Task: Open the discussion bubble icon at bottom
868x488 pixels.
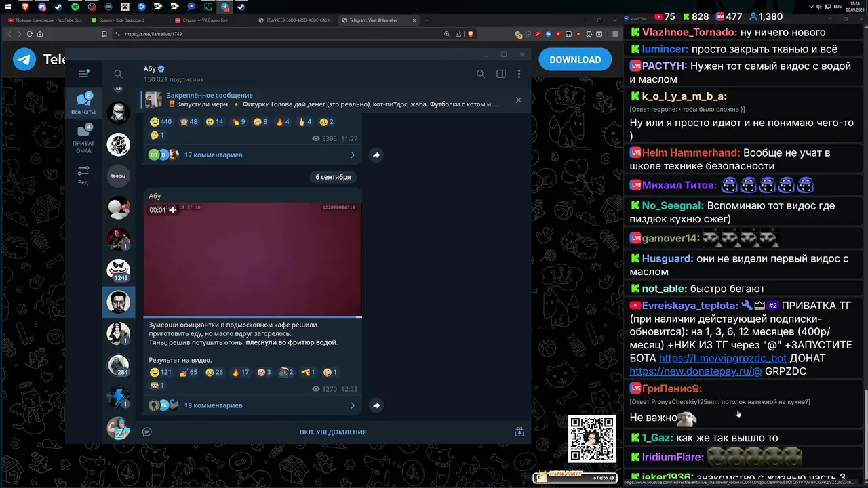Action: [x=147, y=432]
